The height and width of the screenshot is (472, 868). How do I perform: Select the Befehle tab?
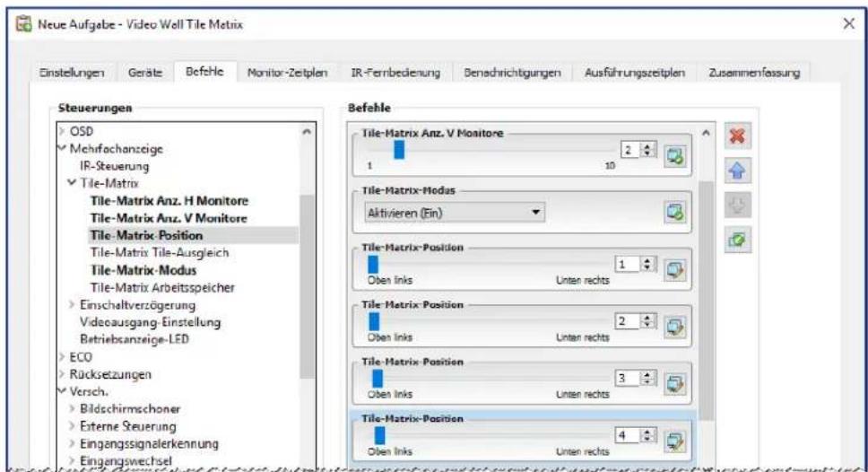pyautogui.click(x=204, y=72)
